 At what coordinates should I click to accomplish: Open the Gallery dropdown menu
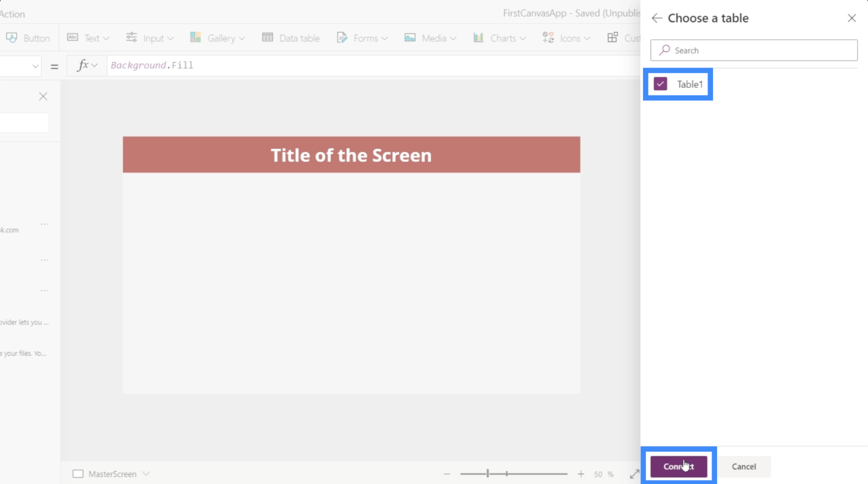218,38
